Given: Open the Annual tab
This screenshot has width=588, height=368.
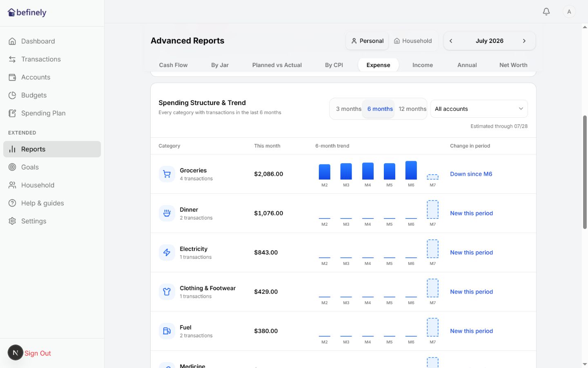Looking at the screenshot, I should coord(467,65).
